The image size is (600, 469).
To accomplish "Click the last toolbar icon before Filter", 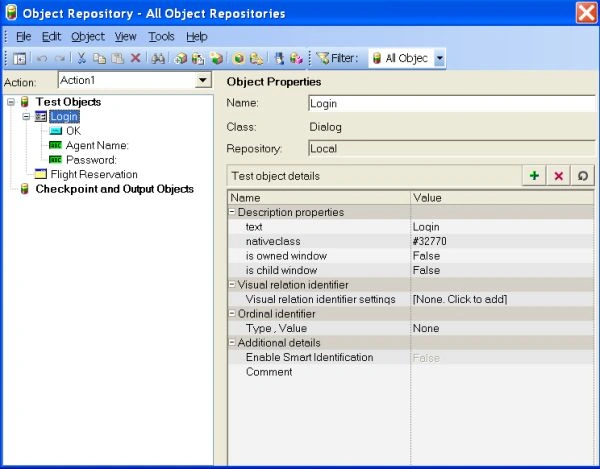I will 296,58.
